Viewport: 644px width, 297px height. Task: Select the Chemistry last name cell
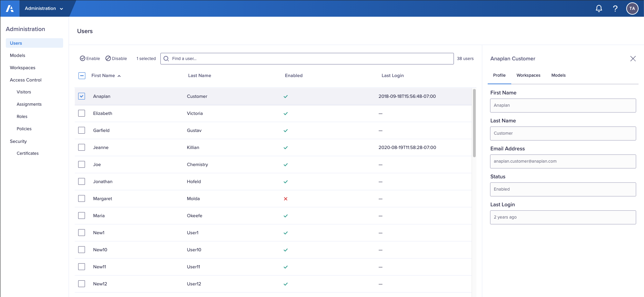coord(197,164)
